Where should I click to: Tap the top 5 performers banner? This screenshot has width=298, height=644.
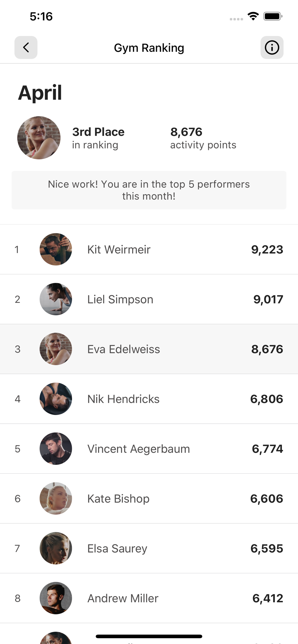tap(149, 190)
